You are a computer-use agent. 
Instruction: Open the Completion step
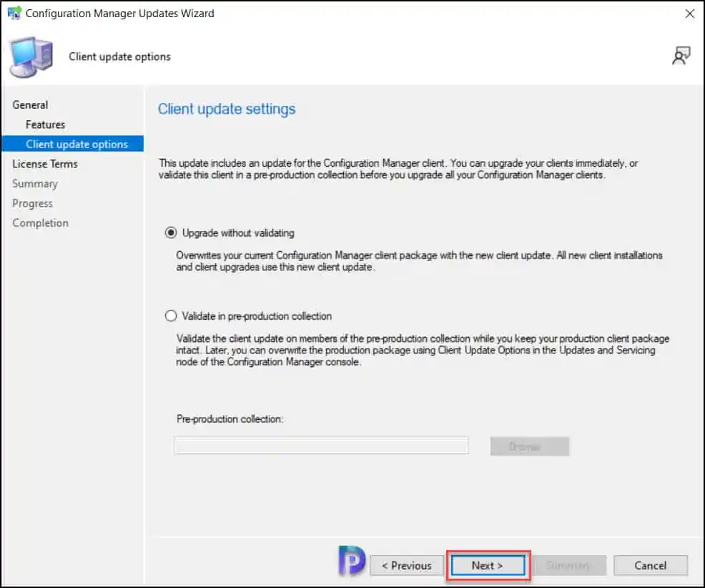[x=41, y=223]
